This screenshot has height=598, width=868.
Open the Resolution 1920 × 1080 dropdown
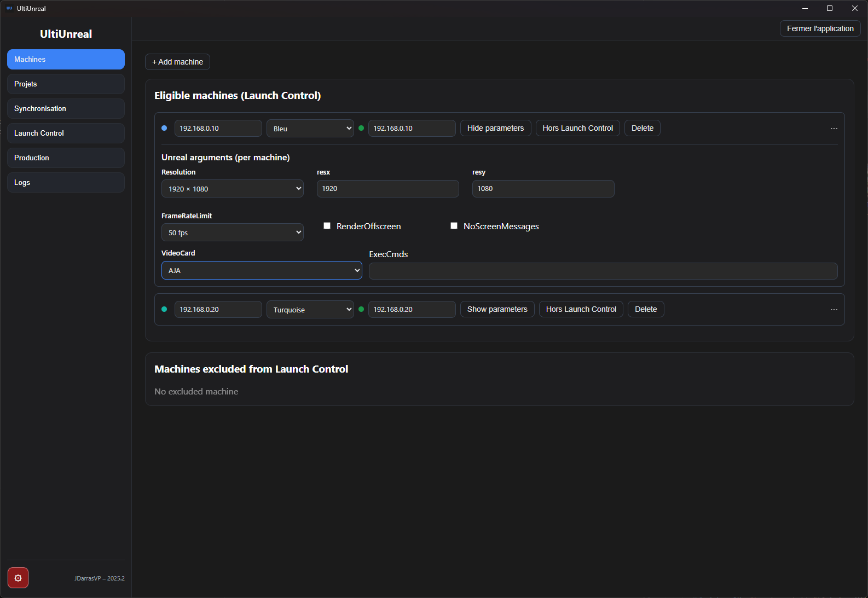point(232,189)
